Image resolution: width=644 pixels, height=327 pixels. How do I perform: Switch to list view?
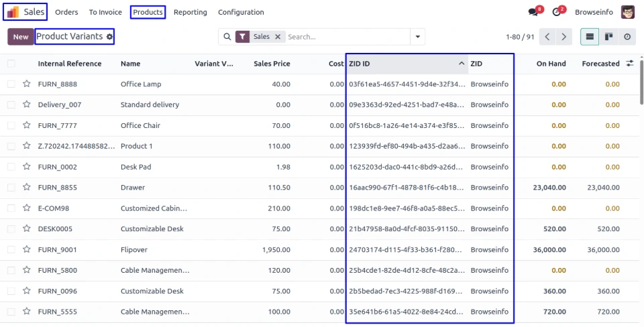coord(590,37)
